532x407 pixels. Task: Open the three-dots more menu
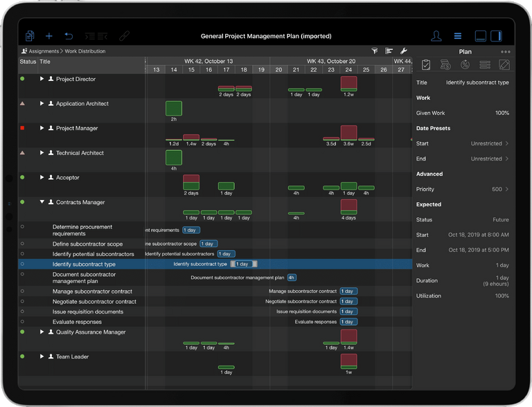[x=506, y=51]
